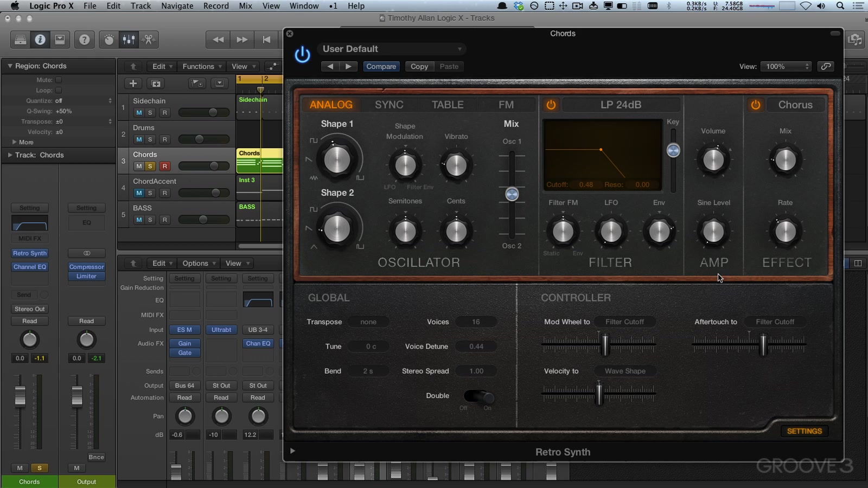Image resolution: width=868 pixels, height=488 pixels.
Task: Go to beginning transport button
Action: pyautogui.click(x=266, y=40)
